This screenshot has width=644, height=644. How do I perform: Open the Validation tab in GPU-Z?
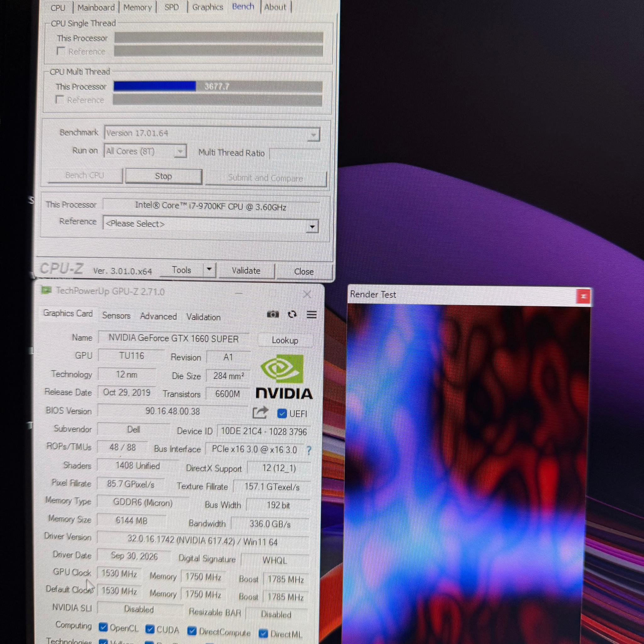coord(203,317)
